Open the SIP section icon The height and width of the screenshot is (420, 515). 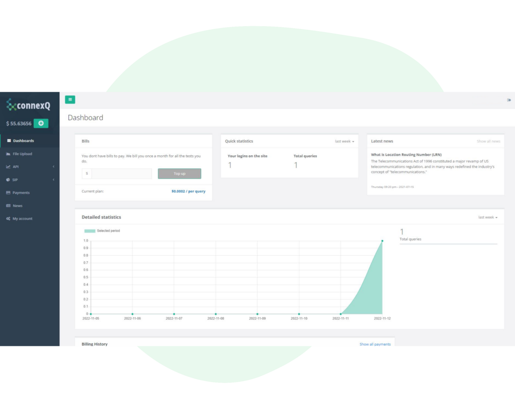pyautogui.click(x=9, y=179)
